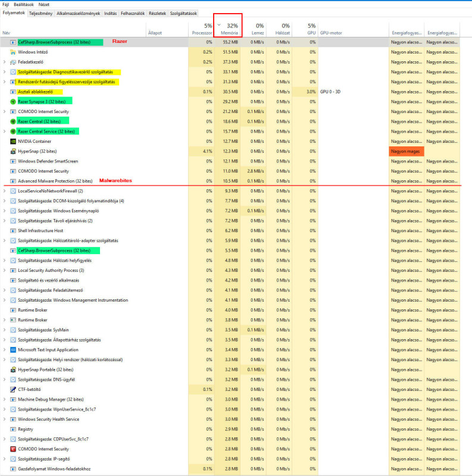Select the Windows Management Instrumentation row

click(x=230, y=300)
